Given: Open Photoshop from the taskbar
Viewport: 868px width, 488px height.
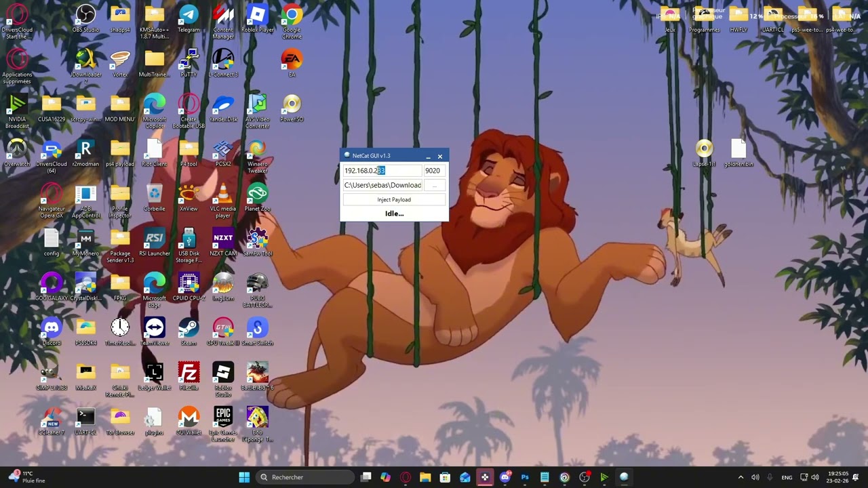Looking at the screenshot, I should point(524,477).
